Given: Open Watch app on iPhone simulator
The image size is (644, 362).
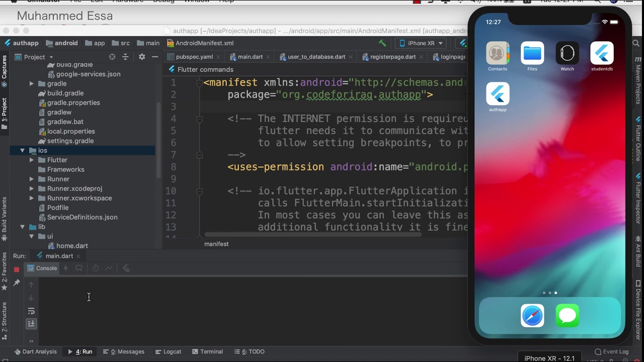Looking at the screenshot, I should 567,57.
